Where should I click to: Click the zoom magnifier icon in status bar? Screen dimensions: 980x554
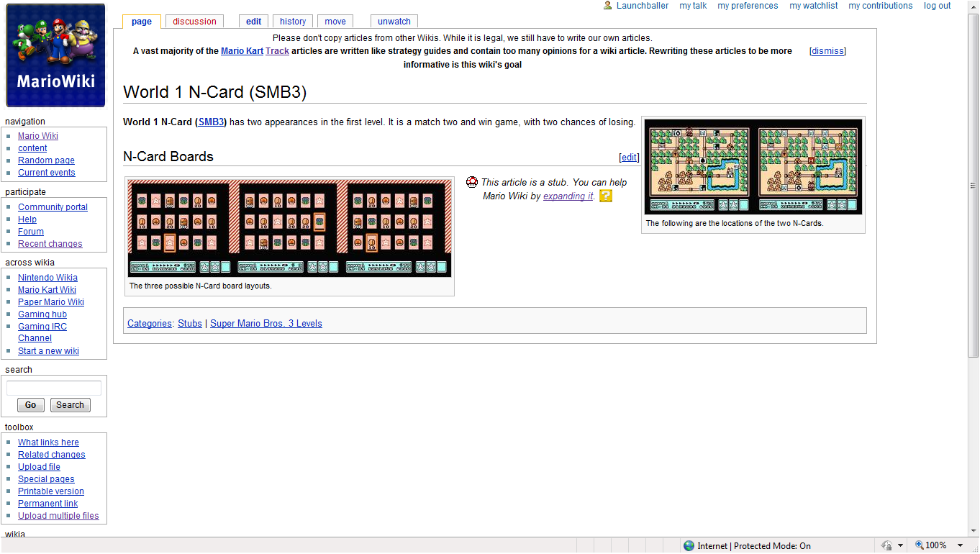coord(918,545)
